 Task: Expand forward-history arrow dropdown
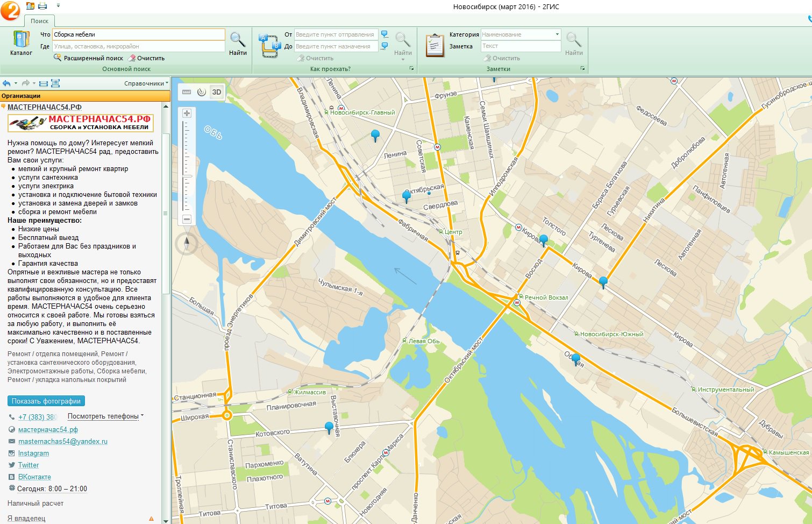point(34,83)
